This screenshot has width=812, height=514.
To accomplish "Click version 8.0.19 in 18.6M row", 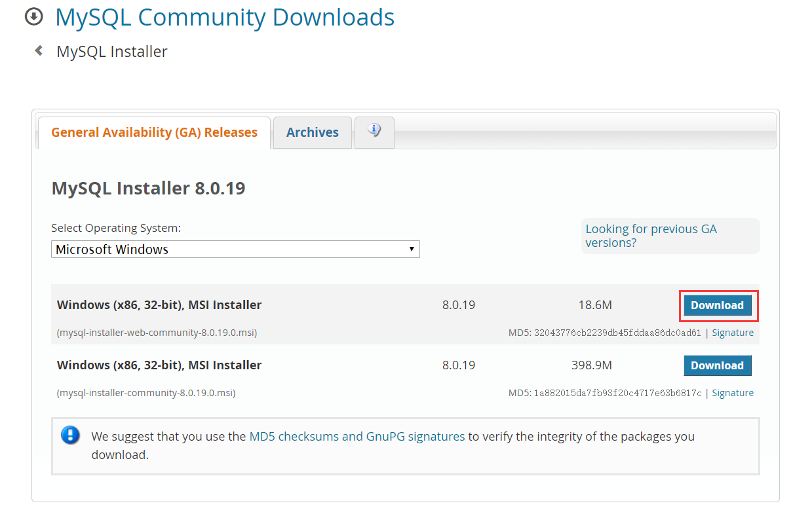I will click(x=459, y=305).
